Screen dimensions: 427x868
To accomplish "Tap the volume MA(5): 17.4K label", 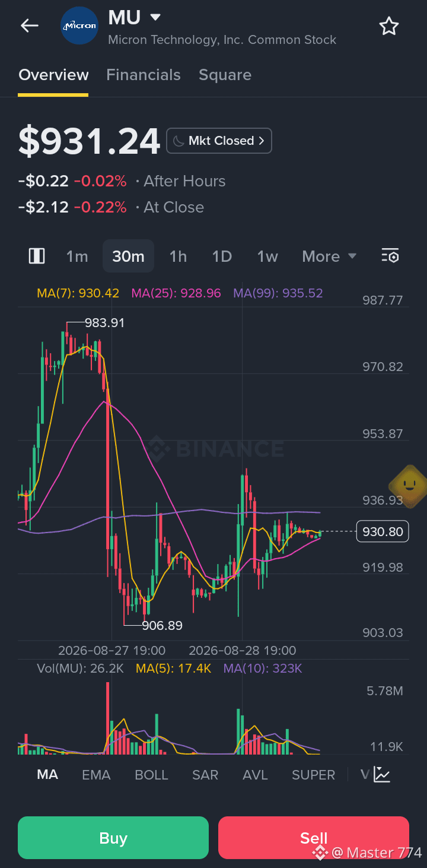I will coord(174,669).
